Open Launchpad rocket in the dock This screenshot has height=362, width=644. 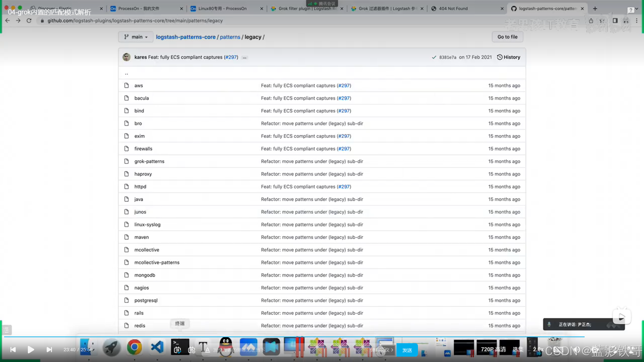tap(111, 347)
